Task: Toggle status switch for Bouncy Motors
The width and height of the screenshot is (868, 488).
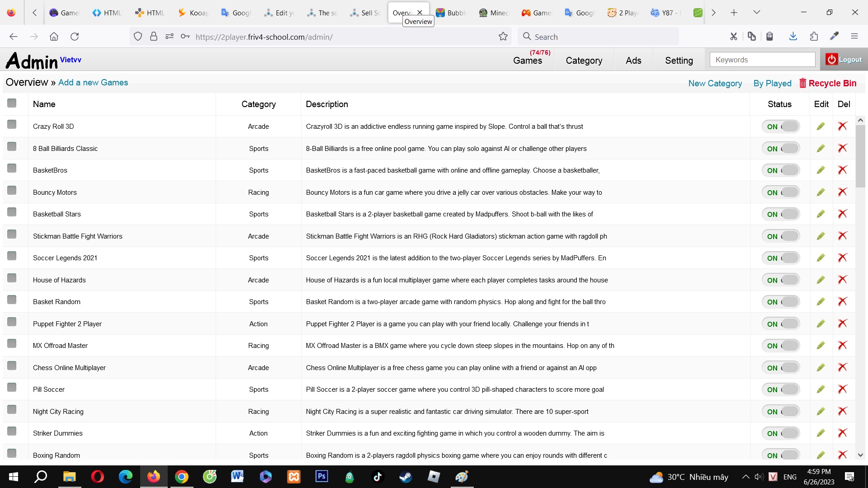Action: tap(781, 192)
